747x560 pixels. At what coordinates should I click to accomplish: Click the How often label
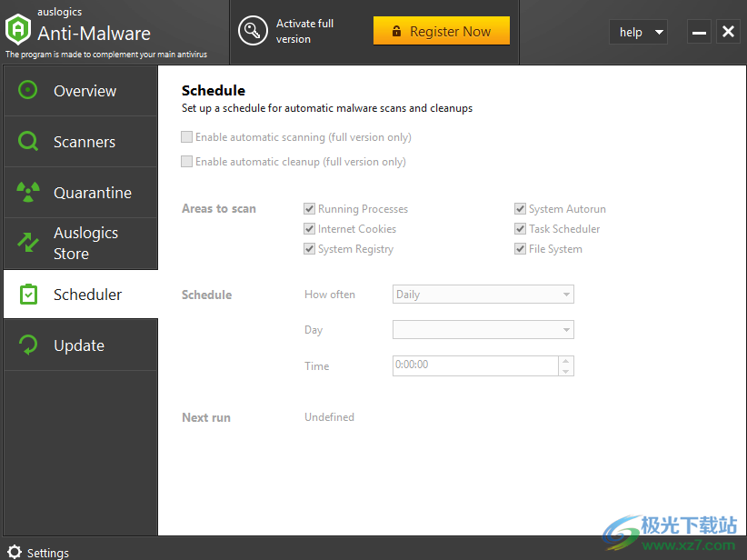pyautogui.click(x=330, y=295)
